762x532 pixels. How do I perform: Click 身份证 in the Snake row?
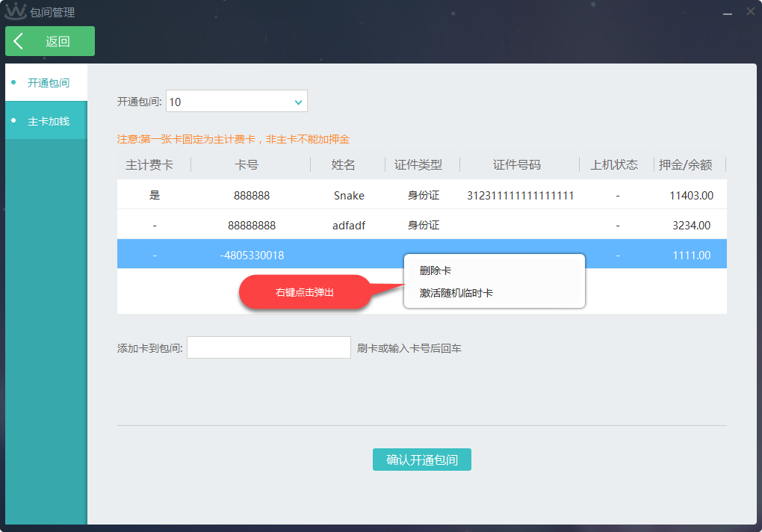point(424,195)
